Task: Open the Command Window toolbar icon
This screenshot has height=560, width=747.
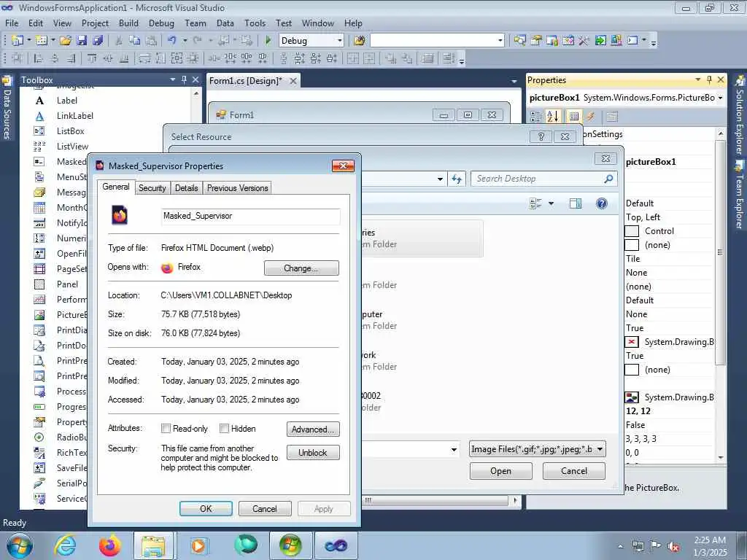Action: pos(632,41)
